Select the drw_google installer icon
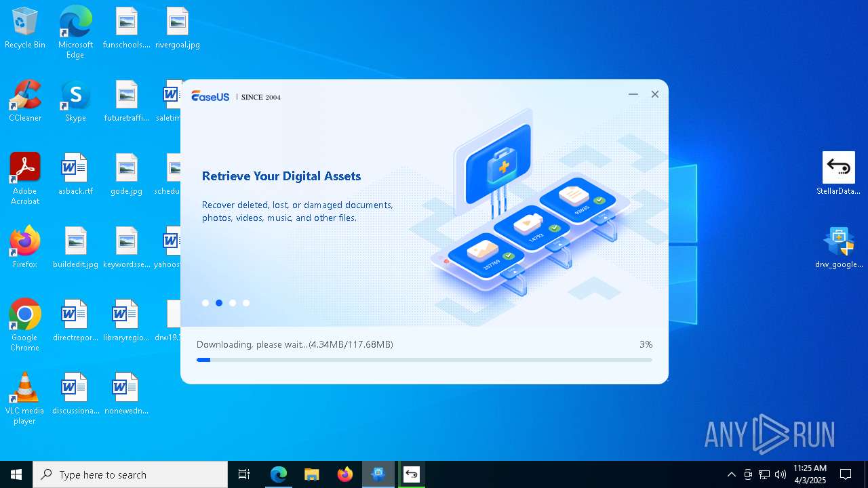This screenshot has height=488, width=868. tap(839, 248)
